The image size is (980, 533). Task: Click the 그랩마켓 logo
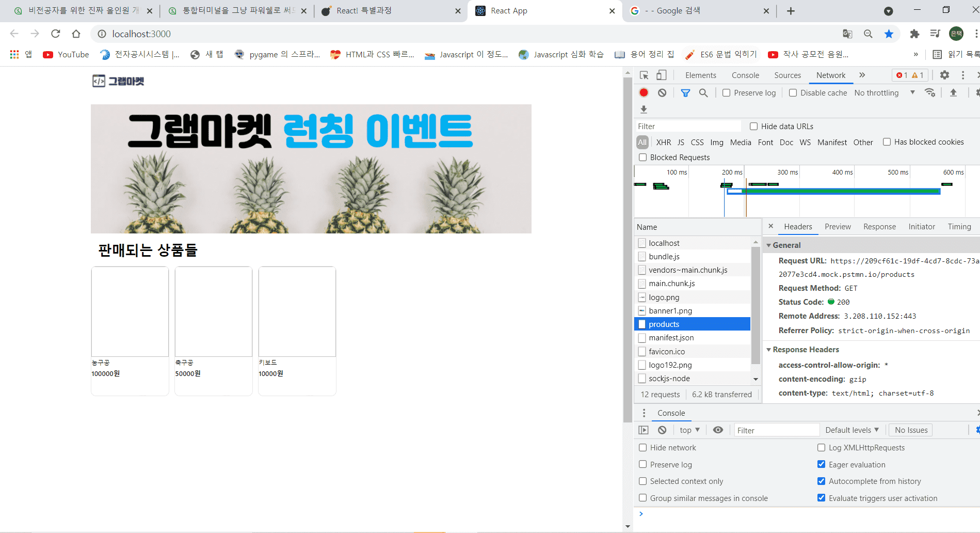[x=118, y=81]
